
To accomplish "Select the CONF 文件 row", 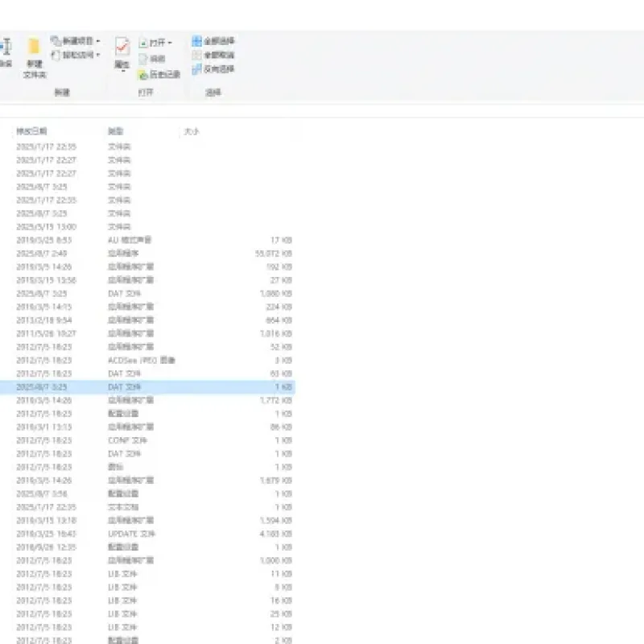I will coord(147,440).
